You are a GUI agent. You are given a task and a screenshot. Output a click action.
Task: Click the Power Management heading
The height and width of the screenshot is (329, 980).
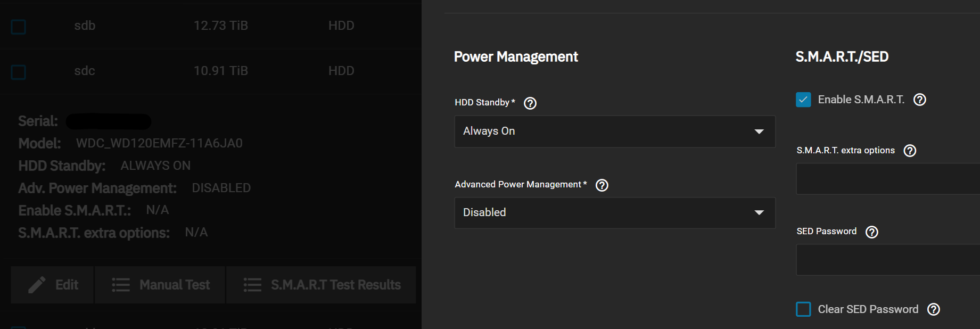click(516, 57)
